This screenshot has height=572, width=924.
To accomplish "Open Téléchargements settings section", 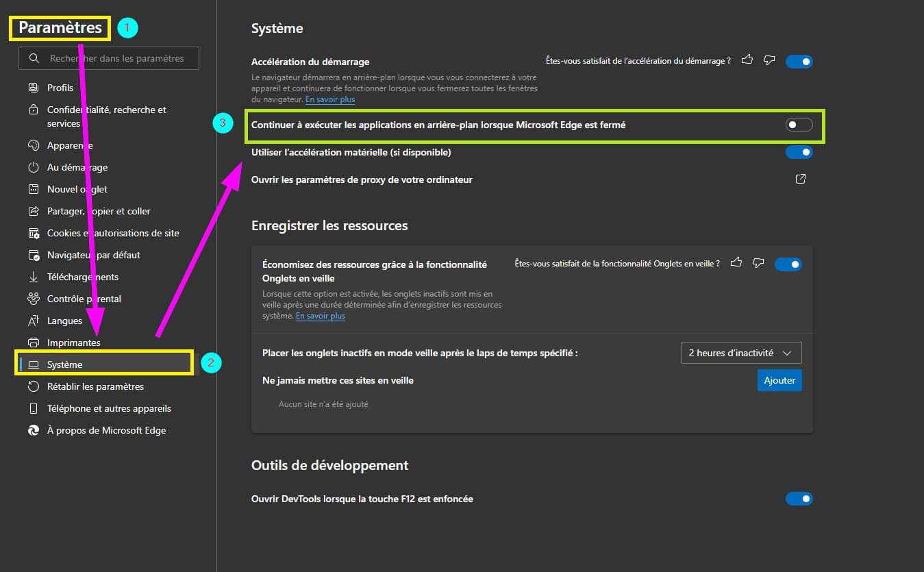I will pyautogui.click(x=83, y=277).
